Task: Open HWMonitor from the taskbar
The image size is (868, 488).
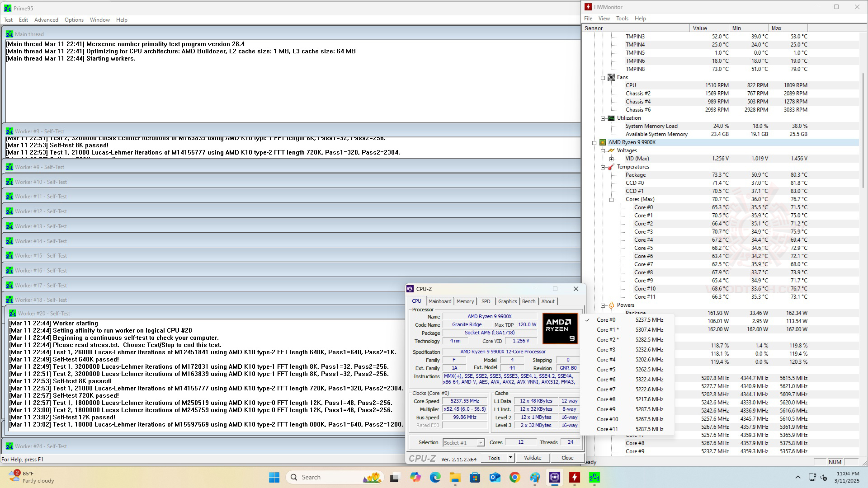Action: tap(574, 477)
